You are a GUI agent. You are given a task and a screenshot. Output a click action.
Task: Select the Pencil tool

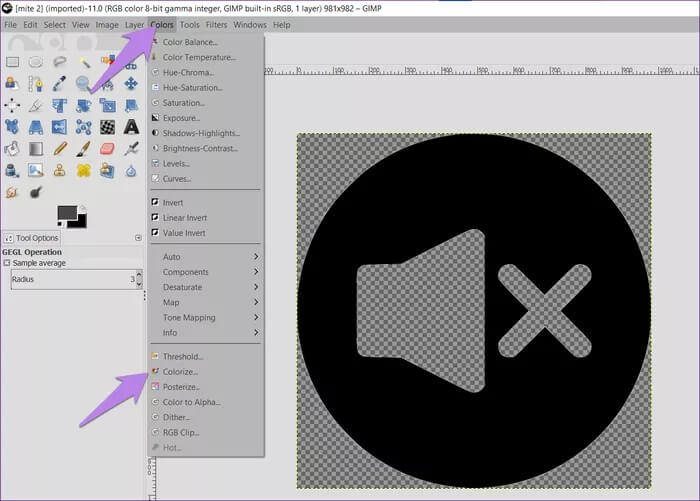[60, 149]
